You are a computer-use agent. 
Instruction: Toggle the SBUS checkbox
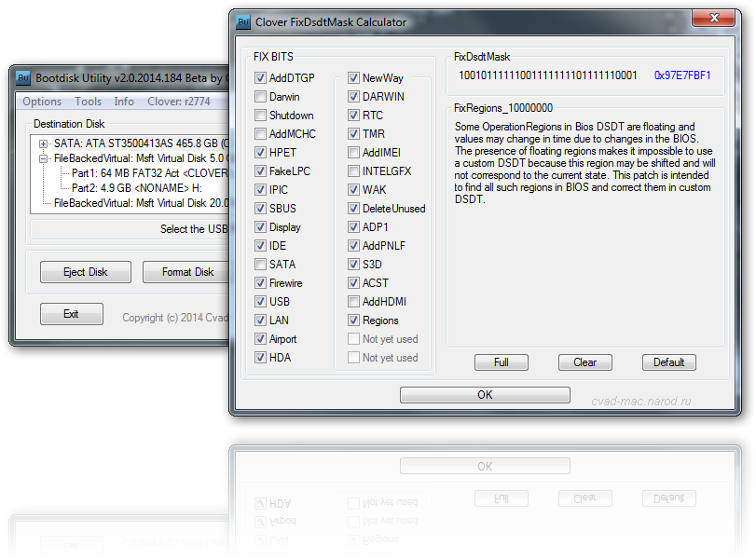pyautogui.click(x=260, y=208)
